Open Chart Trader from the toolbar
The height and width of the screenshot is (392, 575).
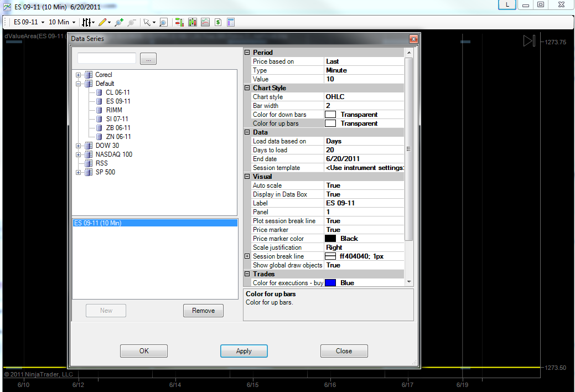pyautogui.click(x=179, y=22)
